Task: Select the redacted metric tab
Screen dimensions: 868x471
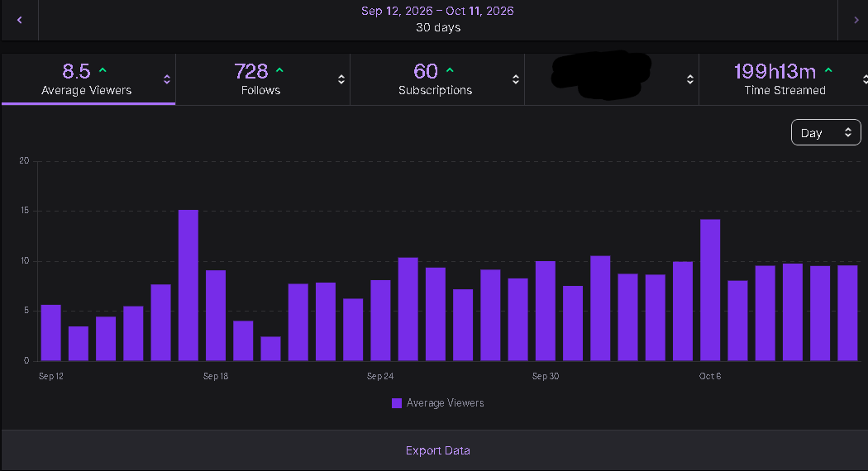Action: (611, 79)
